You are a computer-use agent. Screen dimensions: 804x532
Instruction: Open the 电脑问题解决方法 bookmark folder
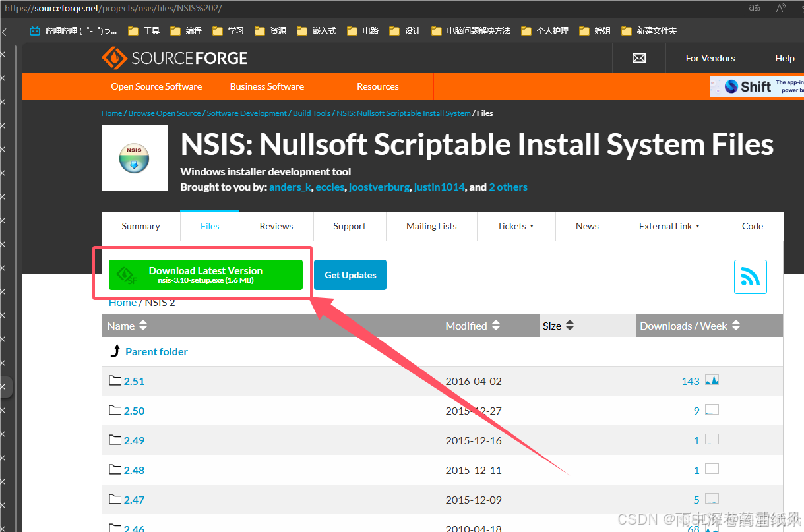(471, 30)
